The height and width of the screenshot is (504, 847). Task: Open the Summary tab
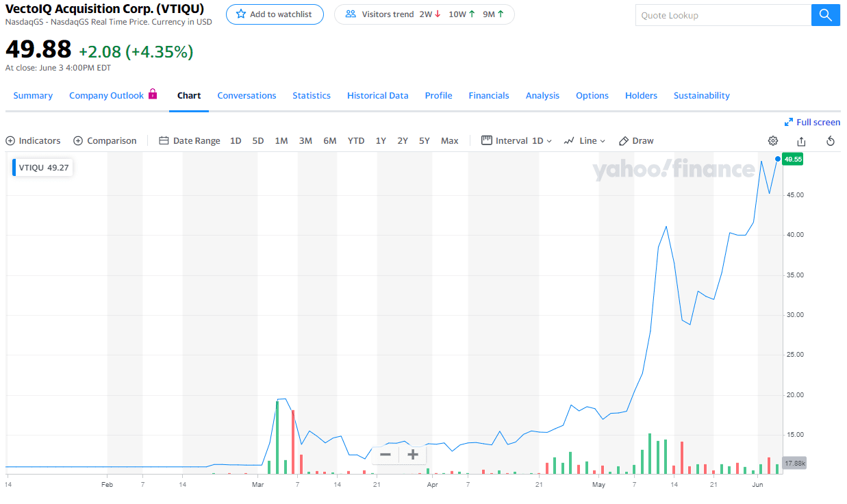click(33, 96)
